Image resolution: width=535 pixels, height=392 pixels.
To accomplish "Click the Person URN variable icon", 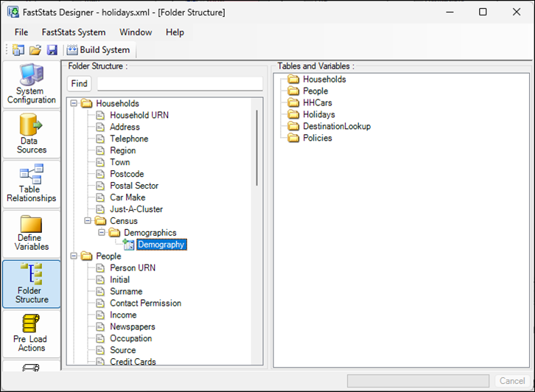I will (x=100, y=267).
